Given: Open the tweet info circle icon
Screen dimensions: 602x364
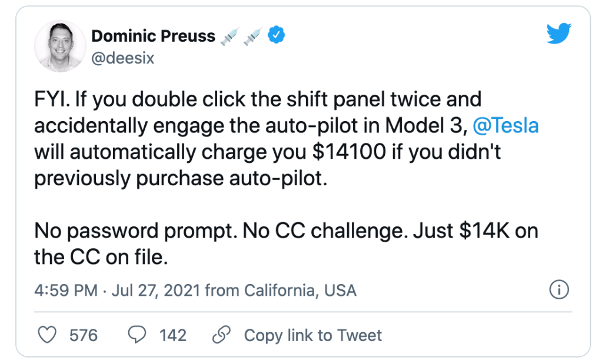Looking at the screenshot, I should click(x=558, y=289).
